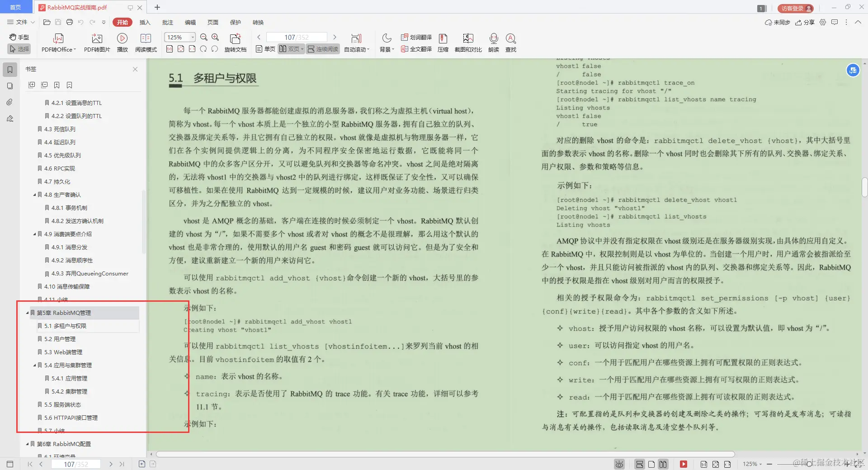
Task: Rotate the document with 旋转文档
Action: [x=236, y=42]
